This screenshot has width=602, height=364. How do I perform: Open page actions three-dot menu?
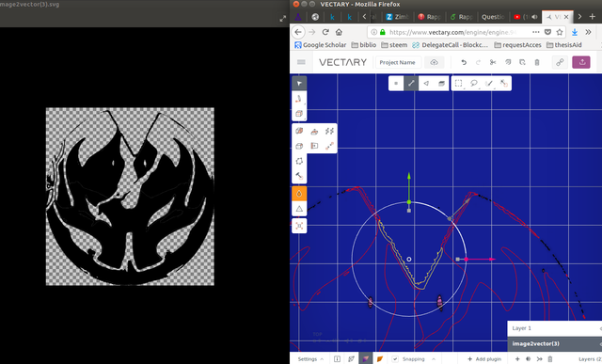click(x=536, y=32)
